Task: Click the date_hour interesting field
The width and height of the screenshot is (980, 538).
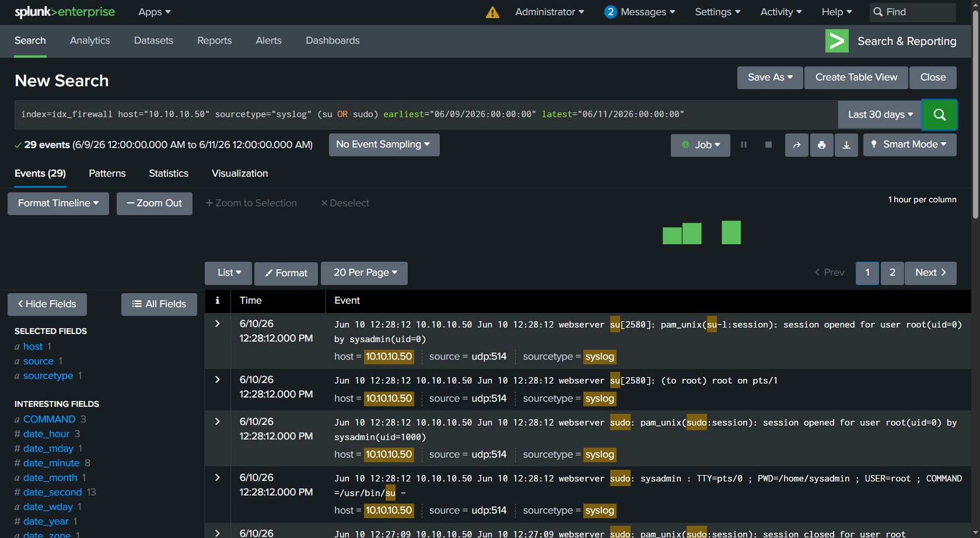Action: point(47,434)
